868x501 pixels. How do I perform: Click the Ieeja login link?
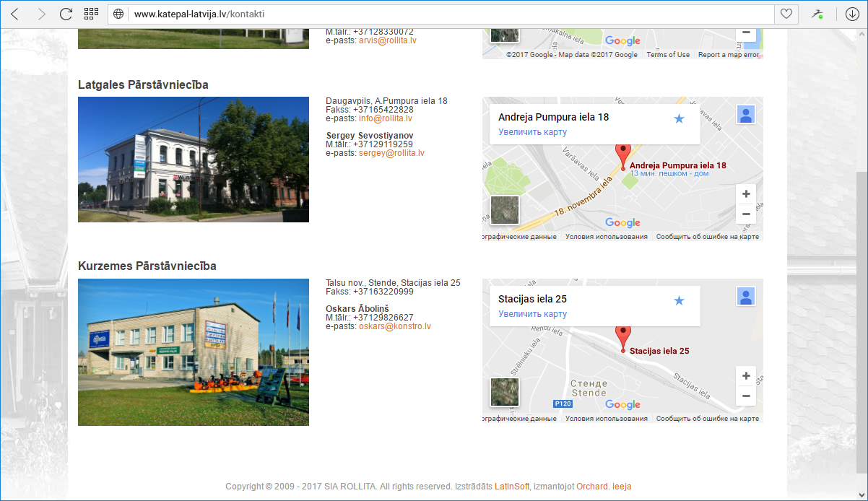tap(622, 487)
